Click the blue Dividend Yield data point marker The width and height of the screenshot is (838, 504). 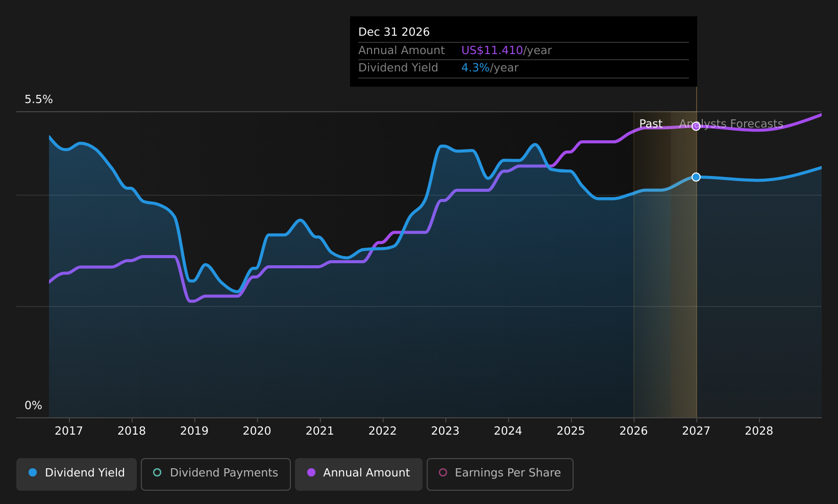[x=696, y=177]
